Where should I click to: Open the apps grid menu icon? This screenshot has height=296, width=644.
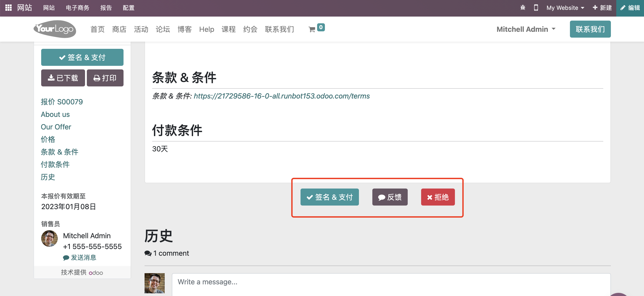(x=8, y=8)
